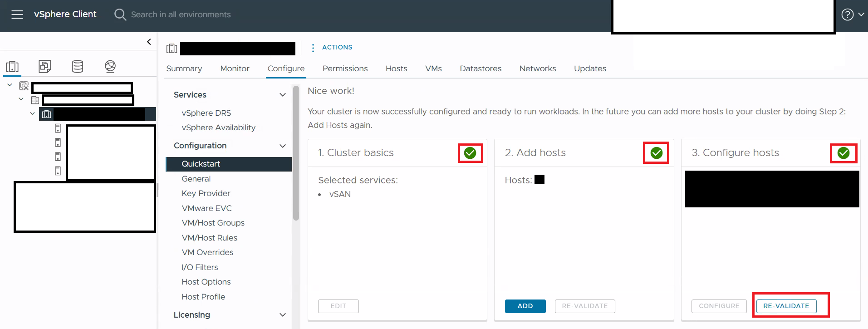Switch to Storage inventory view

(78, 67)
